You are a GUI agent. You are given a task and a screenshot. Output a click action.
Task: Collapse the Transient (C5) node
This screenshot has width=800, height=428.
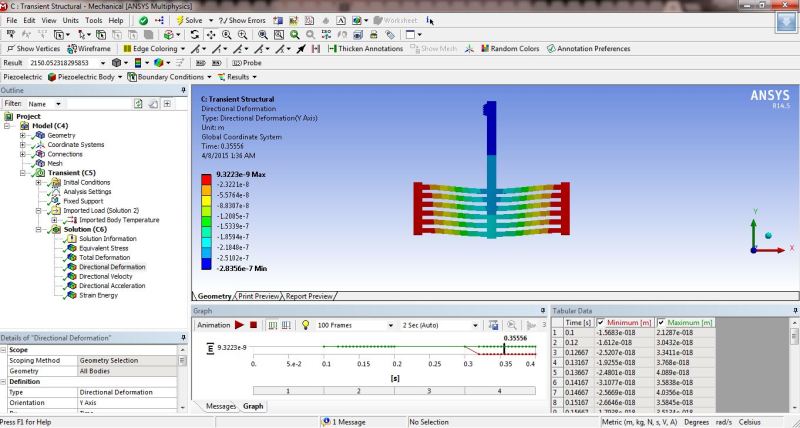(x=22, y=173)
